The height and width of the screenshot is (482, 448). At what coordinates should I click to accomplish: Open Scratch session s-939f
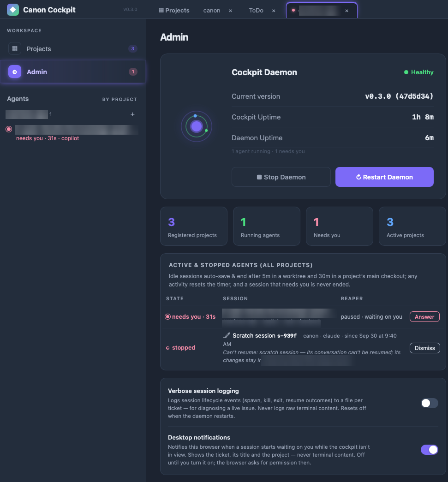[x=264, y=336]
